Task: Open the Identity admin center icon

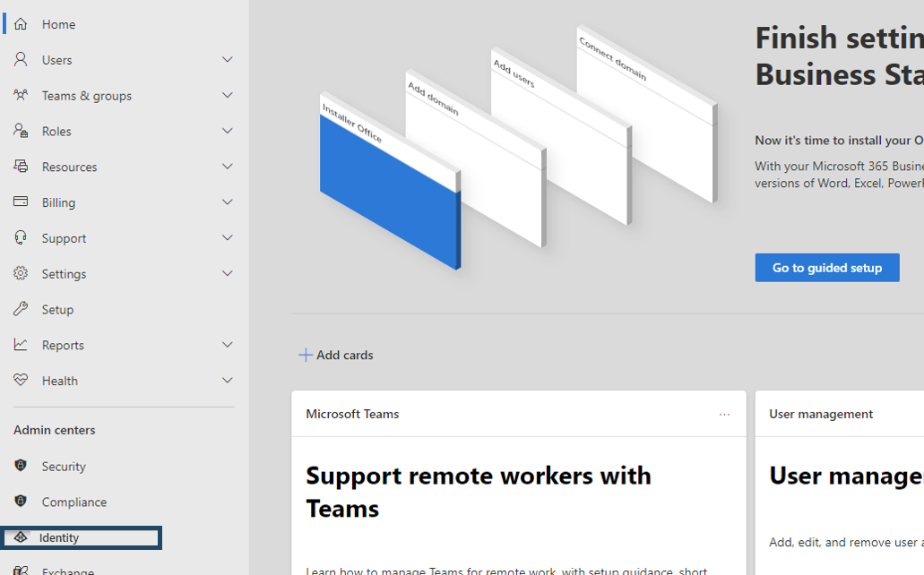Action: click(21, 537)
